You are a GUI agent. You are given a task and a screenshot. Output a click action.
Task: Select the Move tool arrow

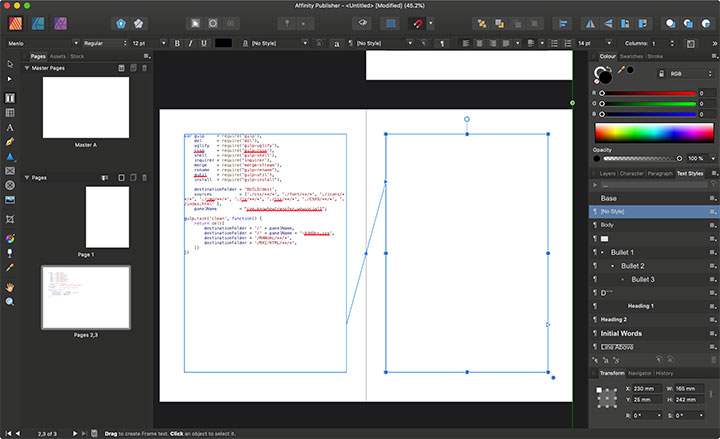[10, 64]
